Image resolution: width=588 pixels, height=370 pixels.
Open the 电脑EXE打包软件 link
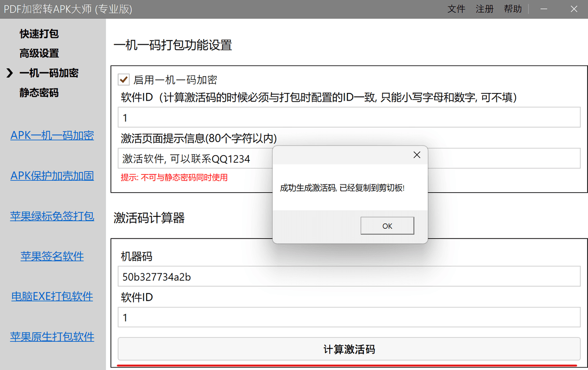click(x=52, y=296)
